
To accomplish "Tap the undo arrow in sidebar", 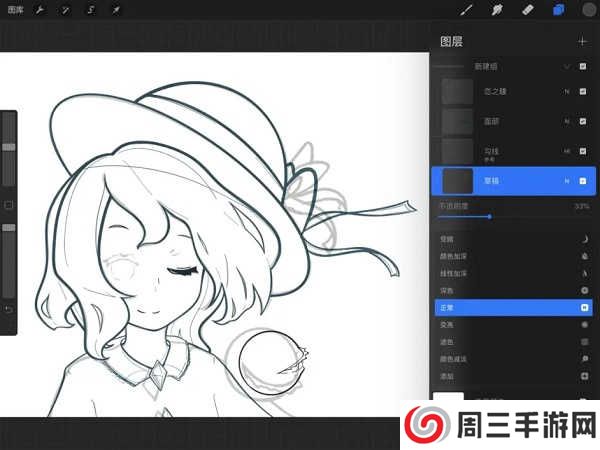I will [8, 309].
